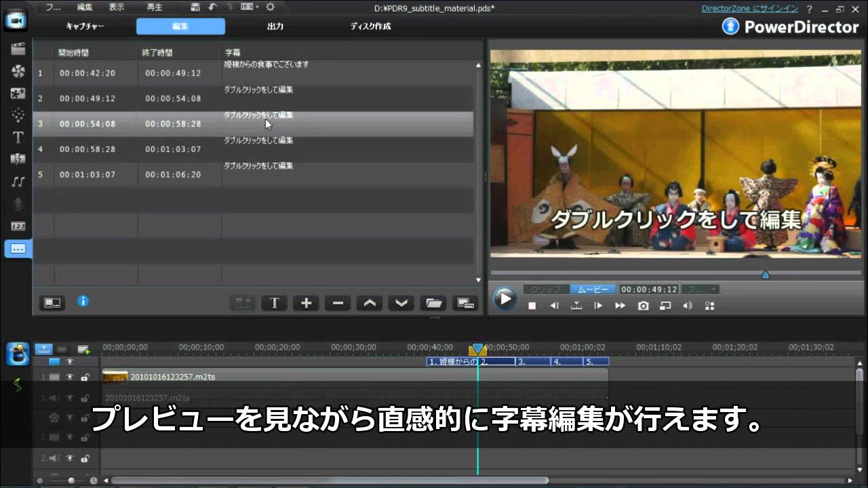Screen dimensions: 868x488
Task: Open the first (File) menu in menu bar
Action: pyautogui.click(x=54, y=7)
